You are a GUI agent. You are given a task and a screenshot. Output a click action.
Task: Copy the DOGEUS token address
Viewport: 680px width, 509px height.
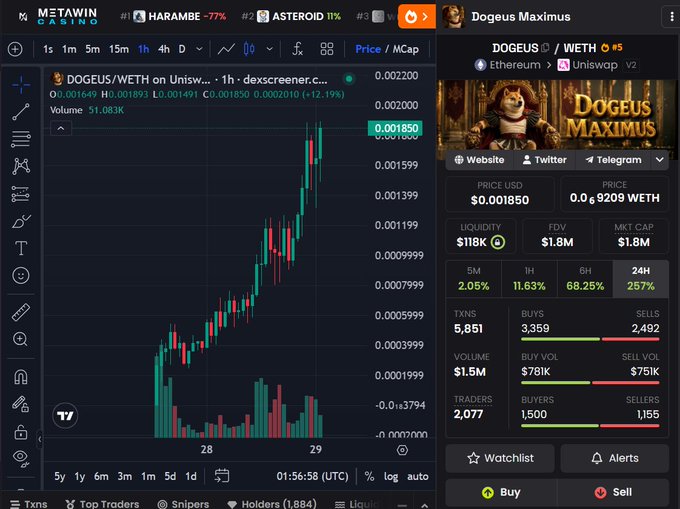[x=546, y=48]
